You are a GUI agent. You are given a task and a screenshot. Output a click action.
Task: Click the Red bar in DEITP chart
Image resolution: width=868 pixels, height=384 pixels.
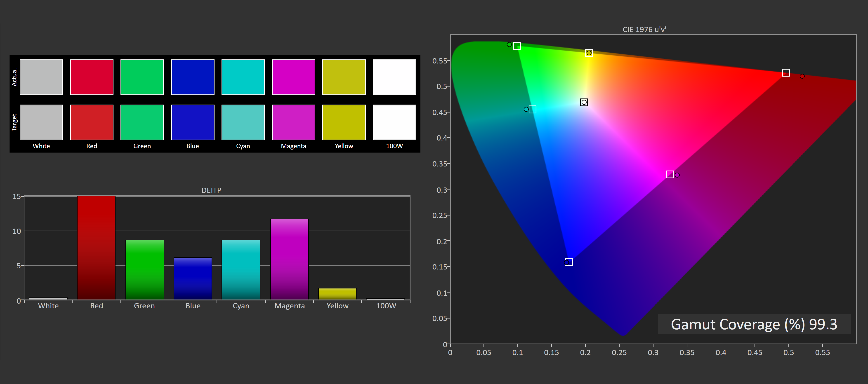click(96, 248)
